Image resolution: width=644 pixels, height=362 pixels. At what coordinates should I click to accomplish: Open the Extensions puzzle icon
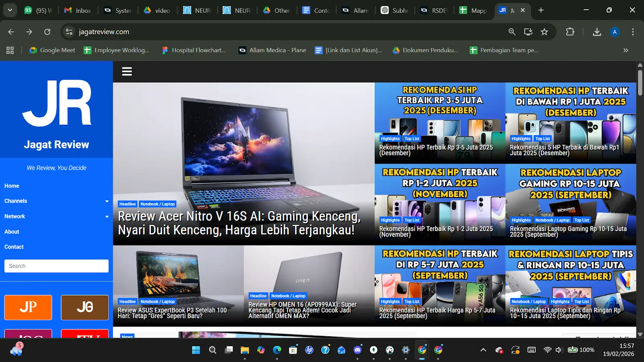[570, 32]
